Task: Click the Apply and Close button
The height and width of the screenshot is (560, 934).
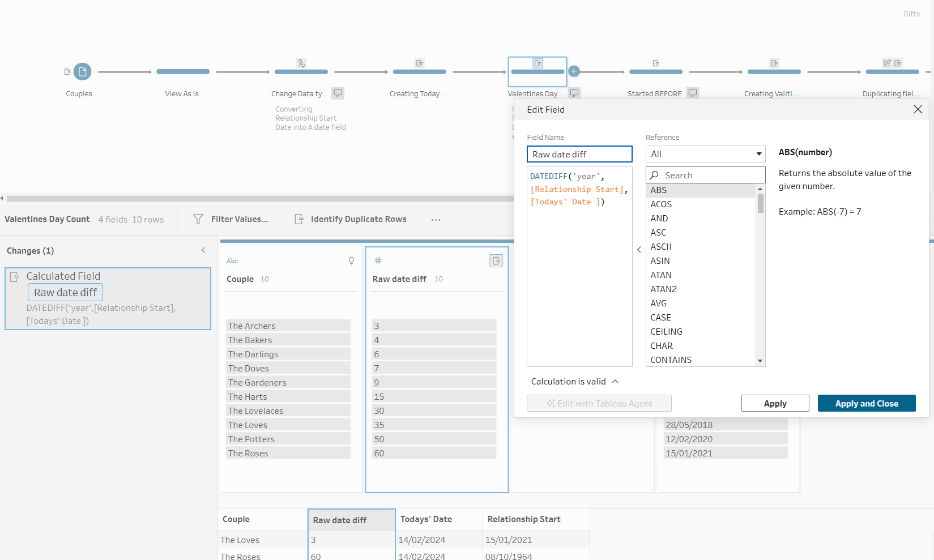Action: point(866,404)
